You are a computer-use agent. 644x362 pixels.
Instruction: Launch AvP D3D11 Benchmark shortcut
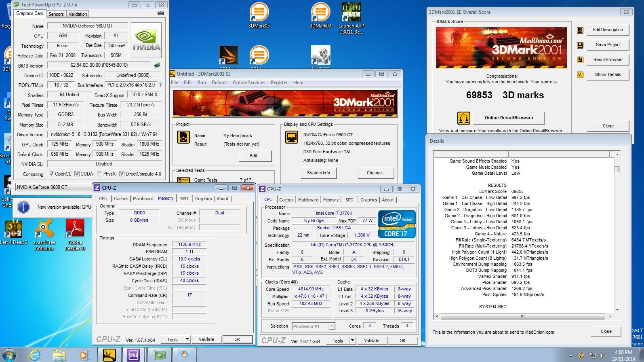click(x=351, y=18)
